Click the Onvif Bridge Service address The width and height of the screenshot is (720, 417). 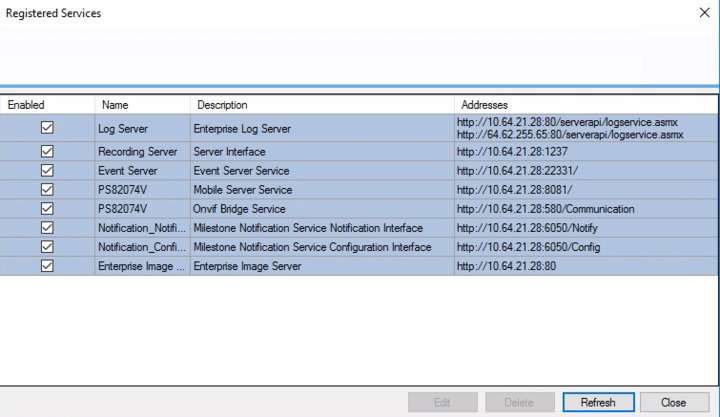pos(544,209)
